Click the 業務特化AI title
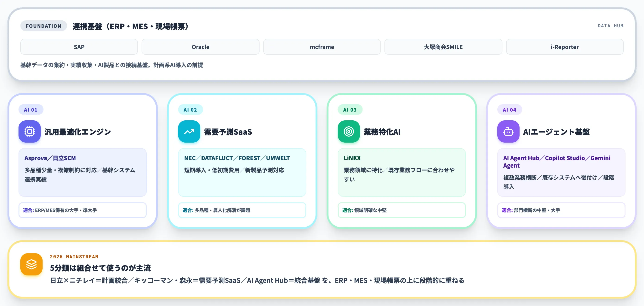The width and height of the screenshot is (644, 306). coord(382,132)
